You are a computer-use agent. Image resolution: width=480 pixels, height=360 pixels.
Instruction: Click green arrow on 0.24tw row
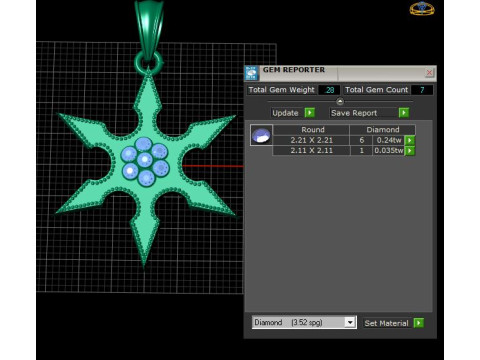pyautogui.click(x=410, y=140)
